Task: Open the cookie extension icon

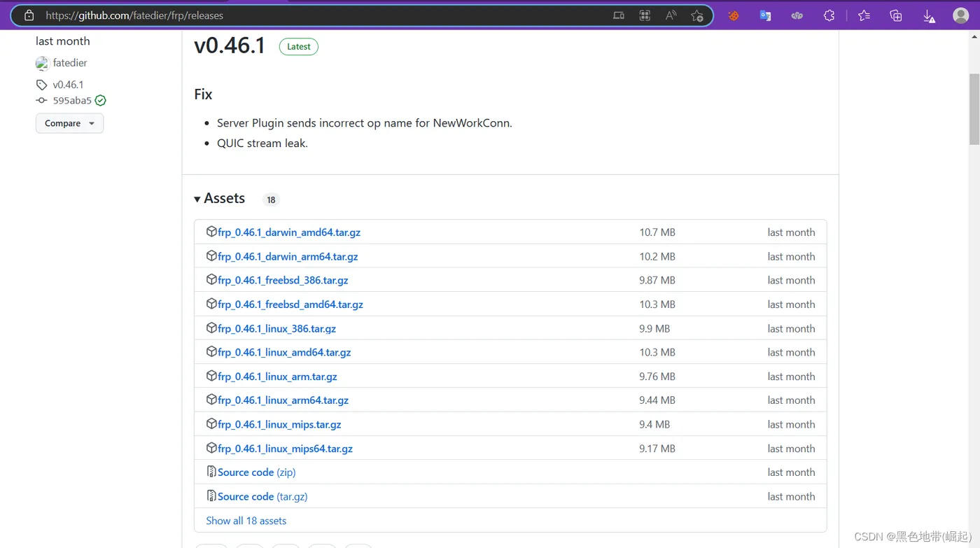Action: pos(734,15)
